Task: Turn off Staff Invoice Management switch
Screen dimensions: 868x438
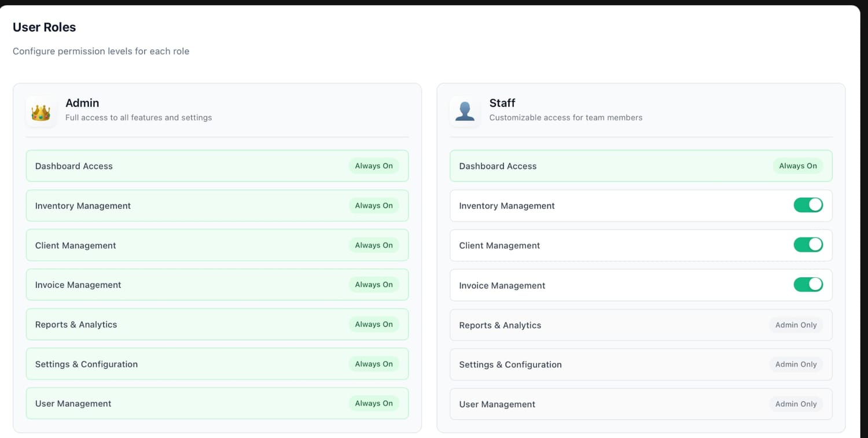Action: point(808,285)
